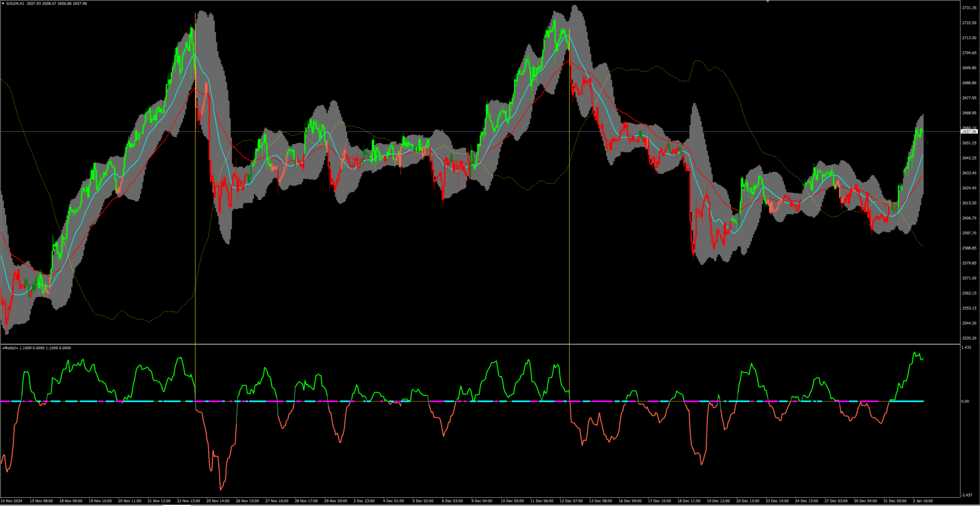Click the chart shift triangle marker at top
980x506 pixels.
pyautogui.click(x=768, y=2)
